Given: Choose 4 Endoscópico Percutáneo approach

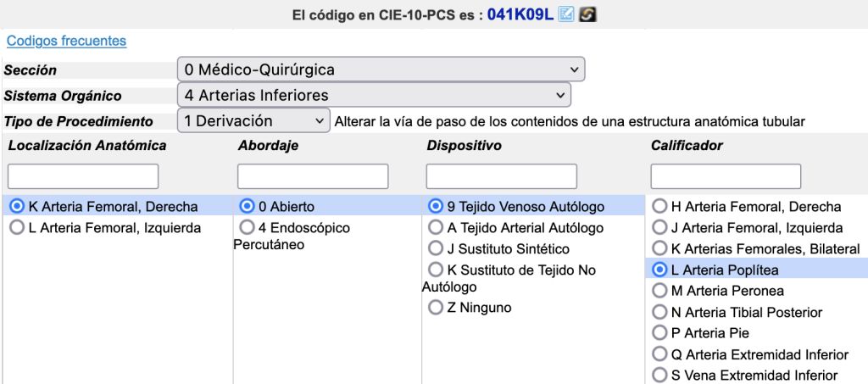Looking at the screenshot, I should [x=247, y=228].
